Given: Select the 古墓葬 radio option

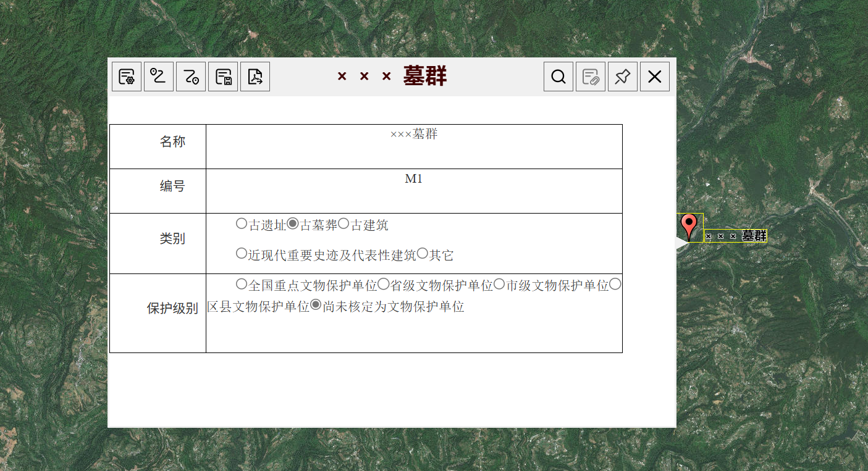Looking at the screenshot, I should click(x=293, y=223).
